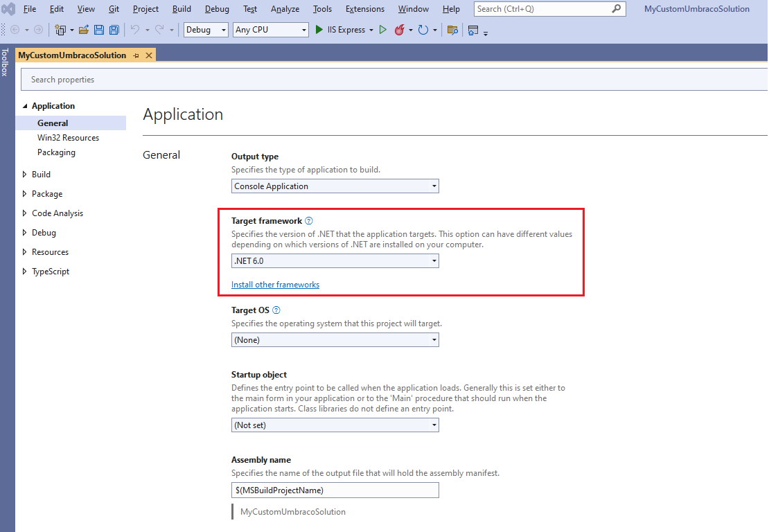This screenshot has height=532, width=769.
Task: Click the Redo arrow icon
Action: (x=159, y=30)
